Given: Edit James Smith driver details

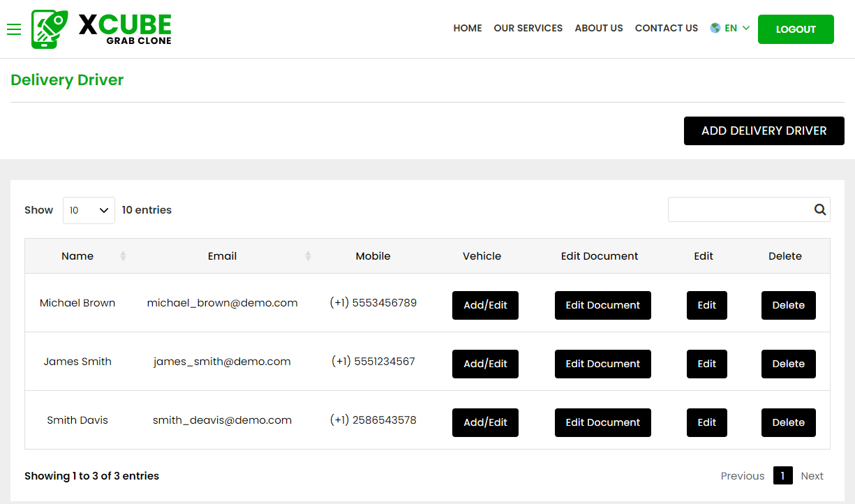Looking at the screenshot, I should tap(706, 364).
